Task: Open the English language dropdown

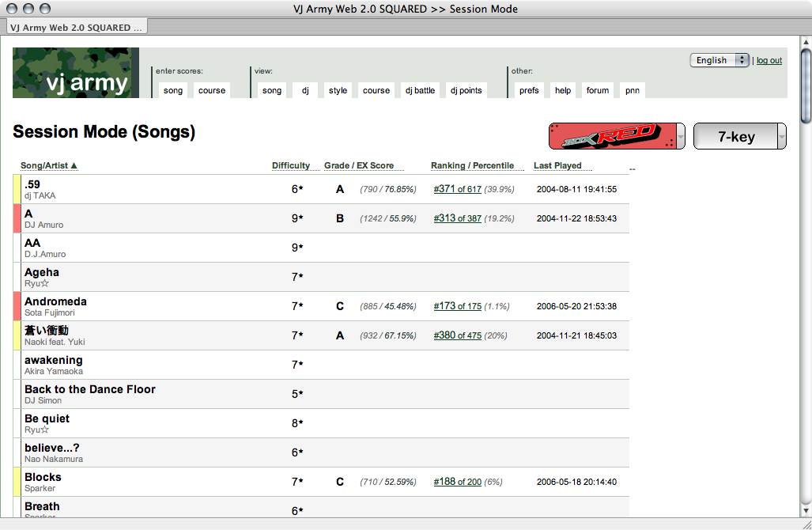Action: tap(719, 60)
